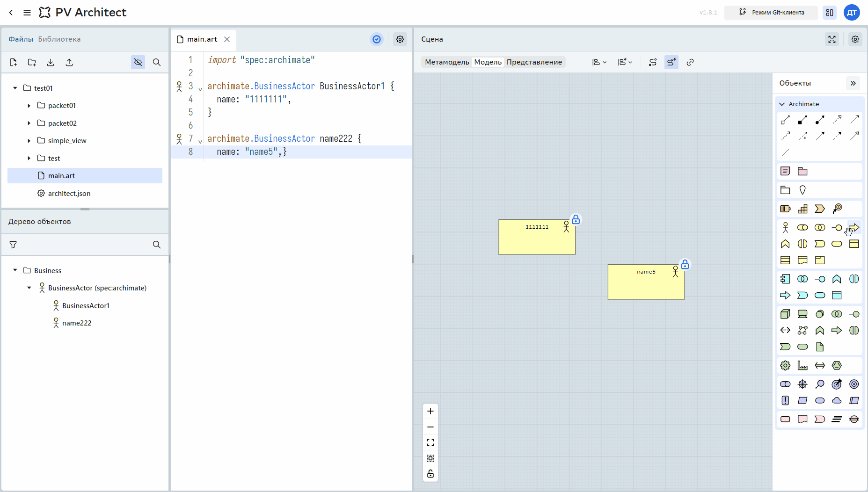Click the upload icon in Files toolbar

pos(69,62)
